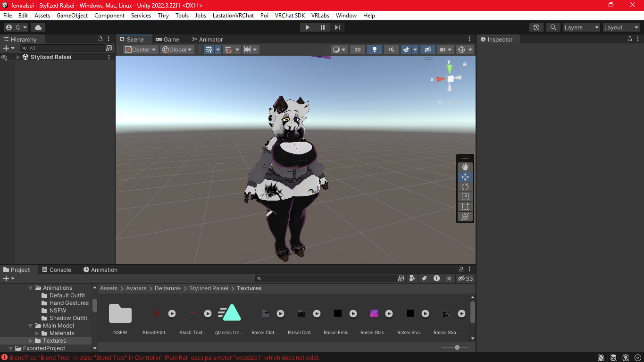Image resolution: width=644 pixels, height=362 pixels.
Task: Open the Scene camera settings dropdown
Action: tap(445, 50)
